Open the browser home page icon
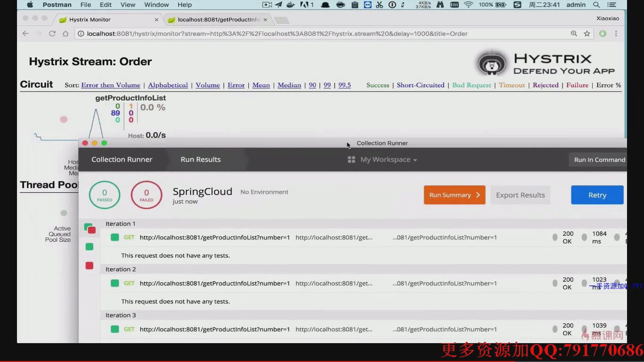 pos(66,33)
